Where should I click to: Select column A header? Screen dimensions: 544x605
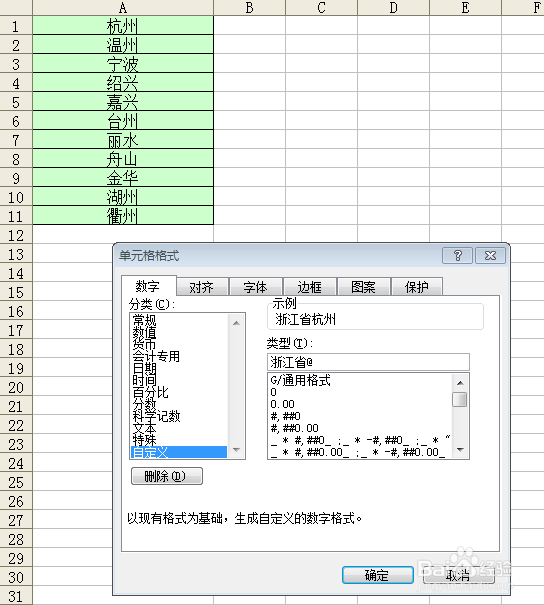[x=123, y=8]
